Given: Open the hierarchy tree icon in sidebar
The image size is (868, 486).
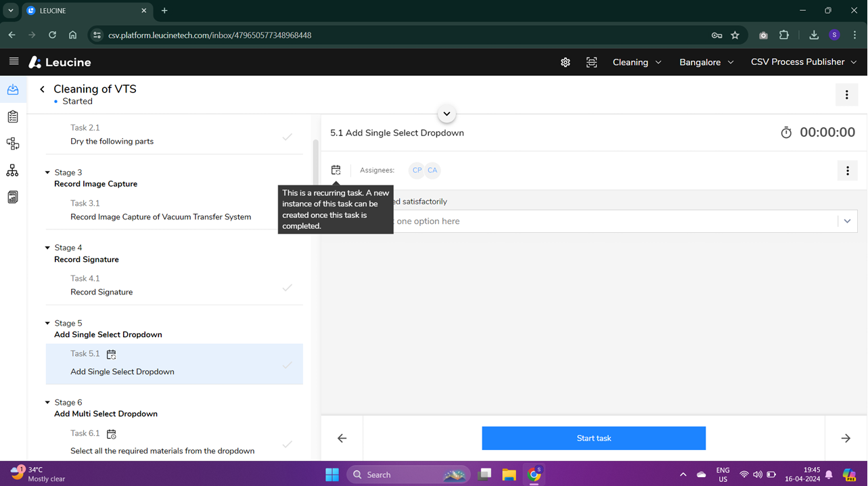Looking at the screenshot, I should point(13,171).
